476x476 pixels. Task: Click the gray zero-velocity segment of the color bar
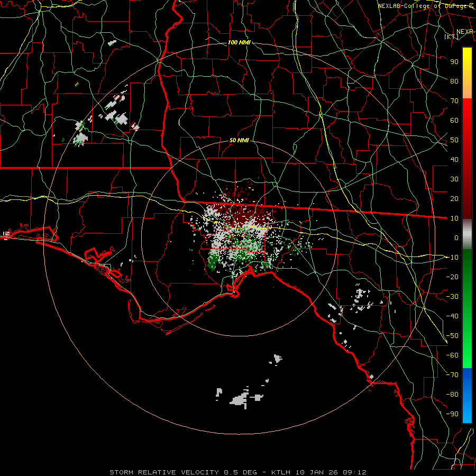[x=467, y=234]
